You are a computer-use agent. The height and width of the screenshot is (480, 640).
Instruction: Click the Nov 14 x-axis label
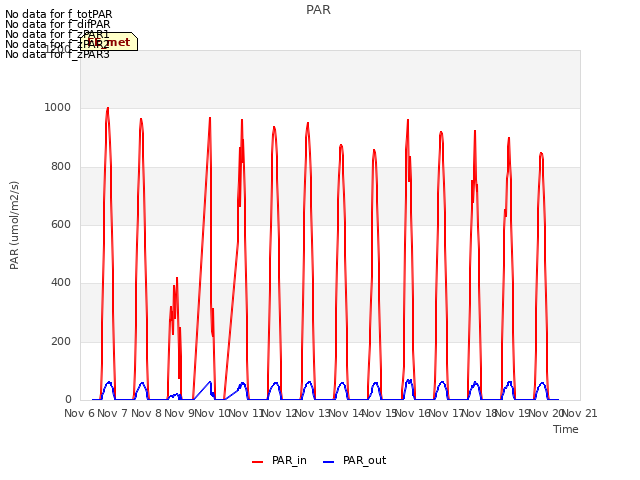coord(346,413)
